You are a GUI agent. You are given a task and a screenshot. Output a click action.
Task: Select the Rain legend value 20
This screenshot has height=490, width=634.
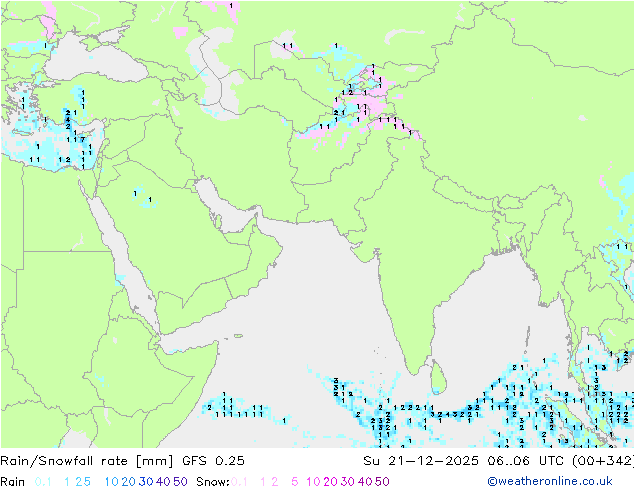coord(128,482)
